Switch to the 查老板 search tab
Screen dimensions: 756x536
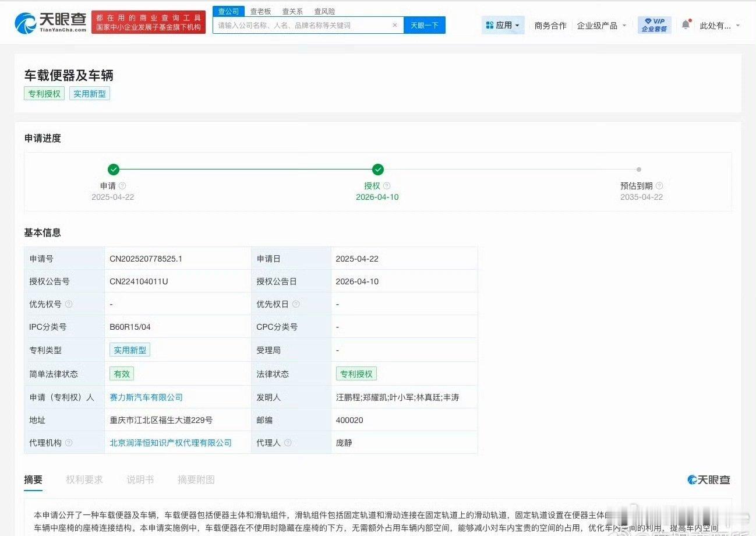point(260,11)
